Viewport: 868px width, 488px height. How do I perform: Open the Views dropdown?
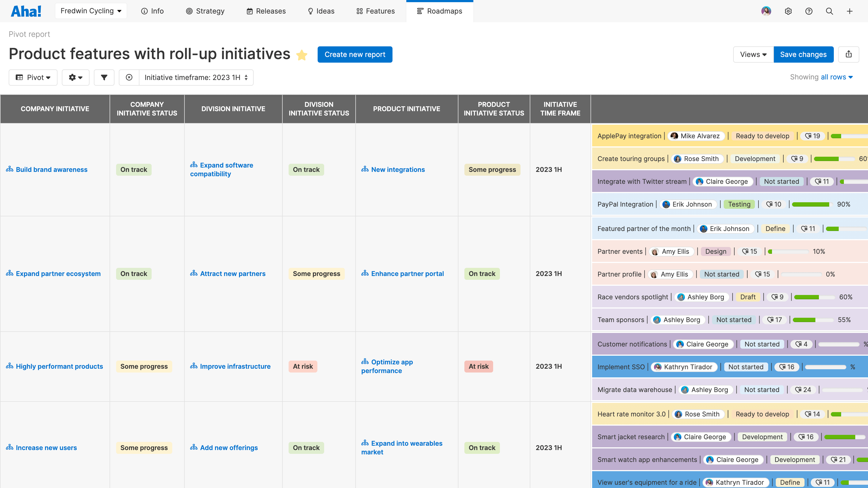tap(753, 54)
